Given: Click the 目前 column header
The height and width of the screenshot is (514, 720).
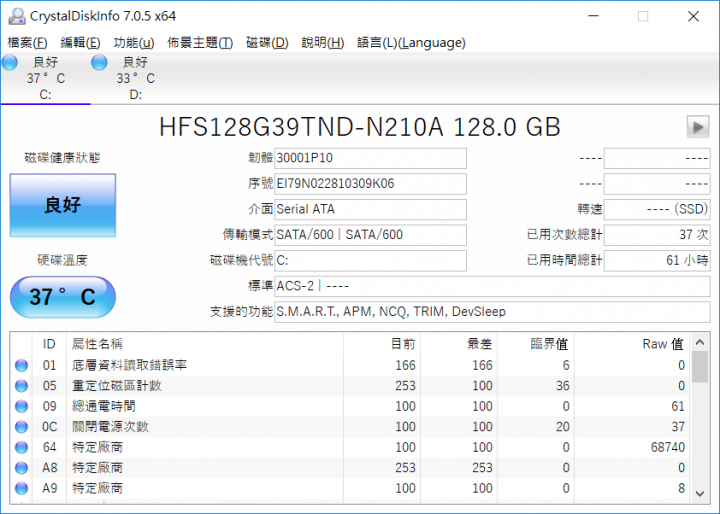Looking at the screenshot, I should tap(382, 344).
